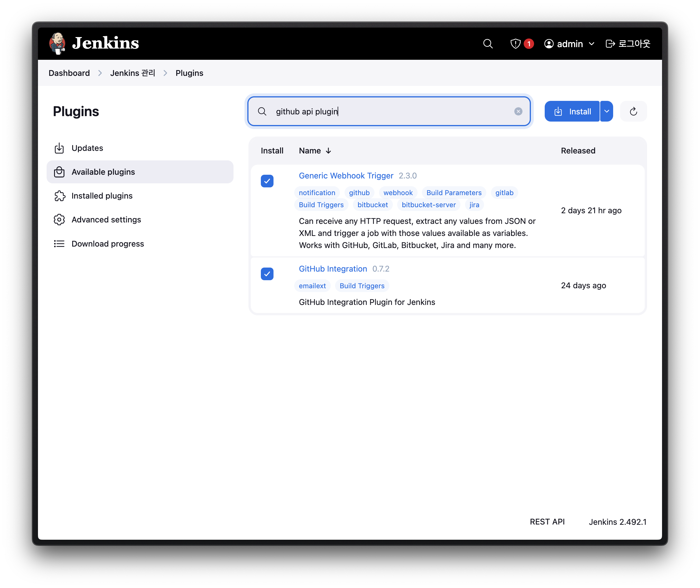700x588 pixels.
Task: Click the Jenkins butler logo icon
Action: (57, 43)
